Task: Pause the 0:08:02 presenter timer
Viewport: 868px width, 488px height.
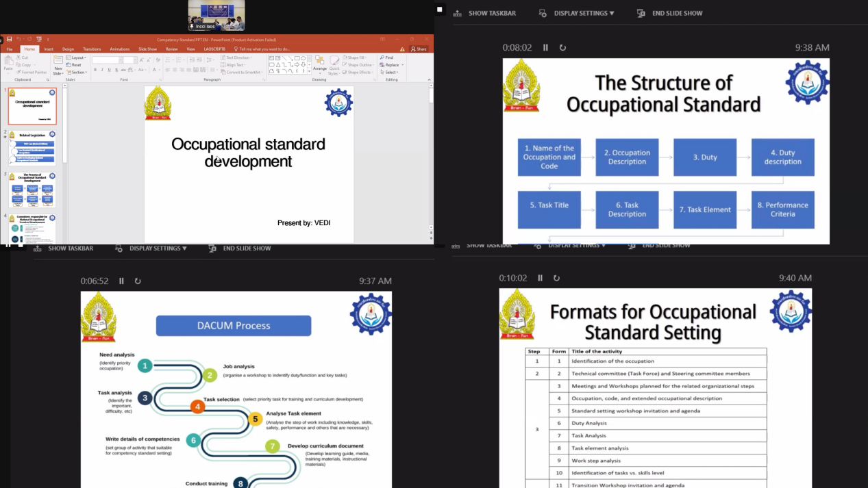Action: click(545, 47)
